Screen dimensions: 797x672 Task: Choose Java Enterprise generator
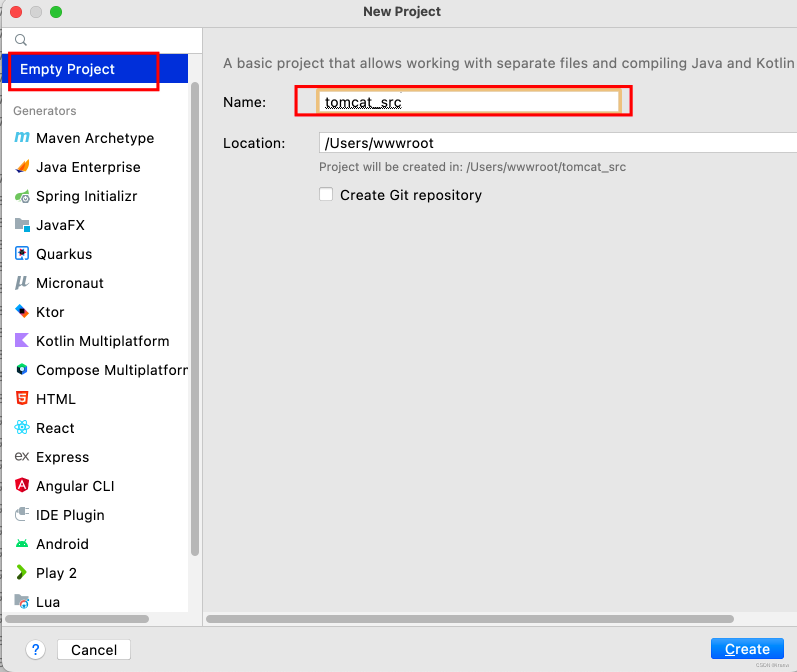tap(88, 167)
